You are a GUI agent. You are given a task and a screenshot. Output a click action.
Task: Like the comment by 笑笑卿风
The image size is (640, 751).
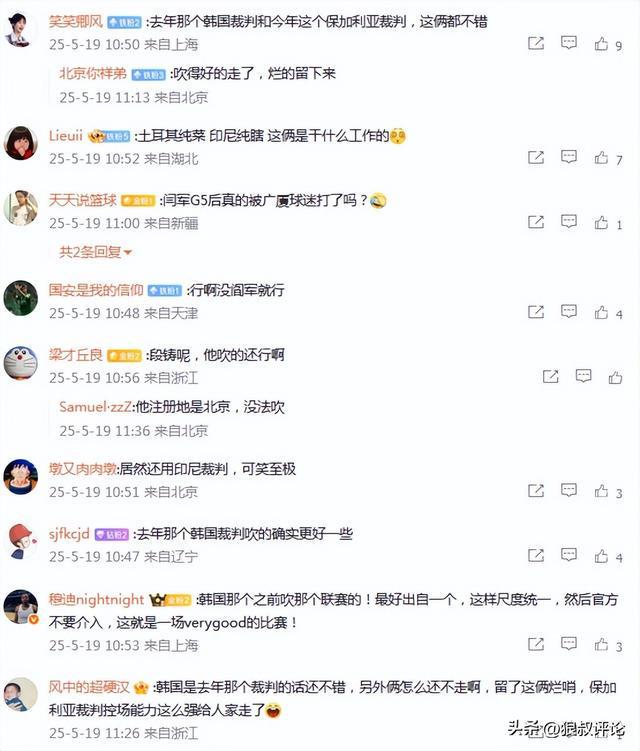pos(601,44)
